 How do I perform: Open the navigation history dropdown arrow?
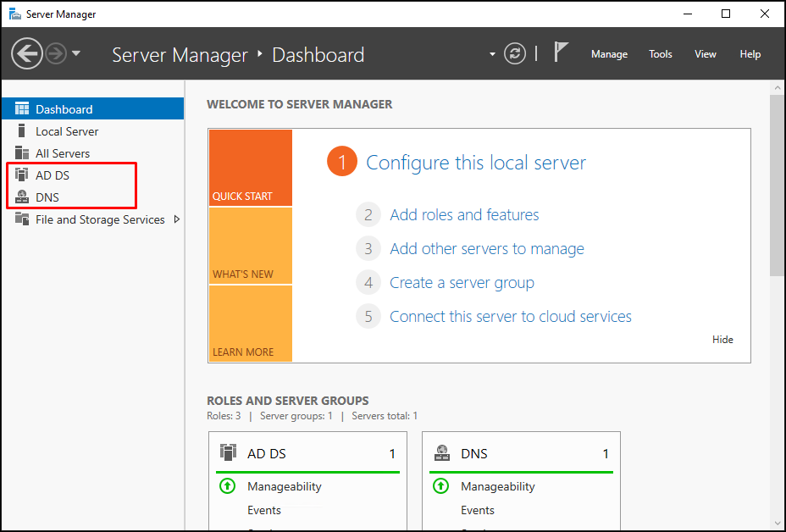[x=76, y=53]
